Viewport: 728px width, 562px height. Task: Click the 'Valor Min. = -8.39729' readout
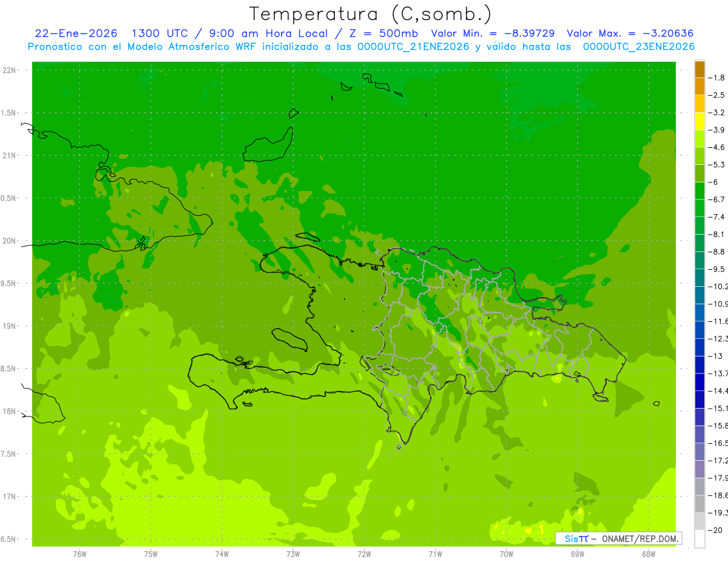[493, 33]
